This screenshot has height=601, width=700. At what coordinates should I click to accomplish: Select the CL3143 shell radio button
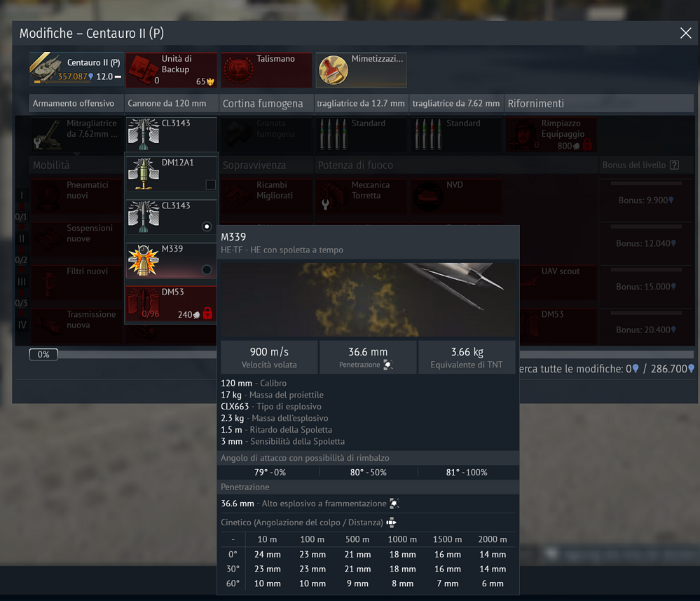pos(208,225)
